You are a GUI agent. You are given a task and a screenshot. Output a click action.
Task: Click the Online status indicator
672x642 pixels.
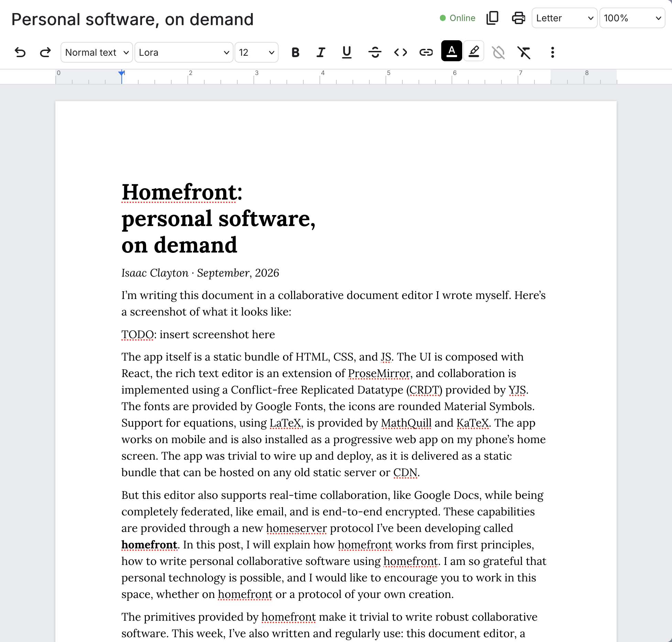coord(457,18)
